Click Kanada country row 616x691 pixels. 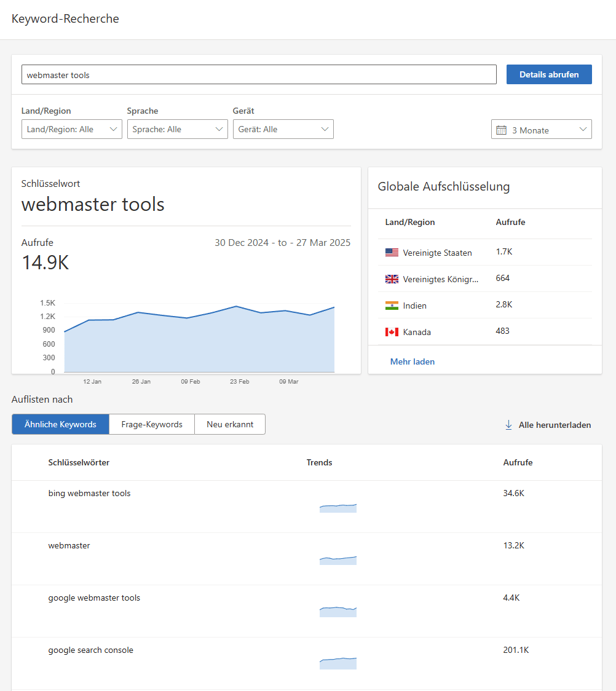484,331
